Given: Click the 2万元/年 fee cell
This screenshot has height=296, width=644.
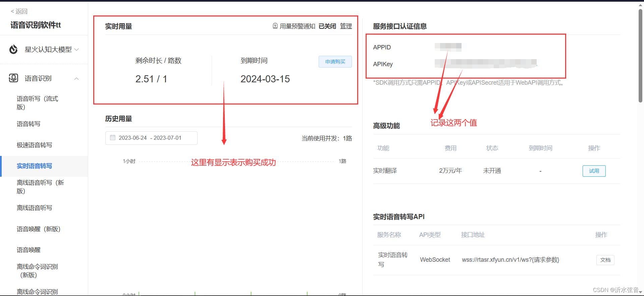Looking at the screenshot, I should pyautogui.click(x=450, y=171).
